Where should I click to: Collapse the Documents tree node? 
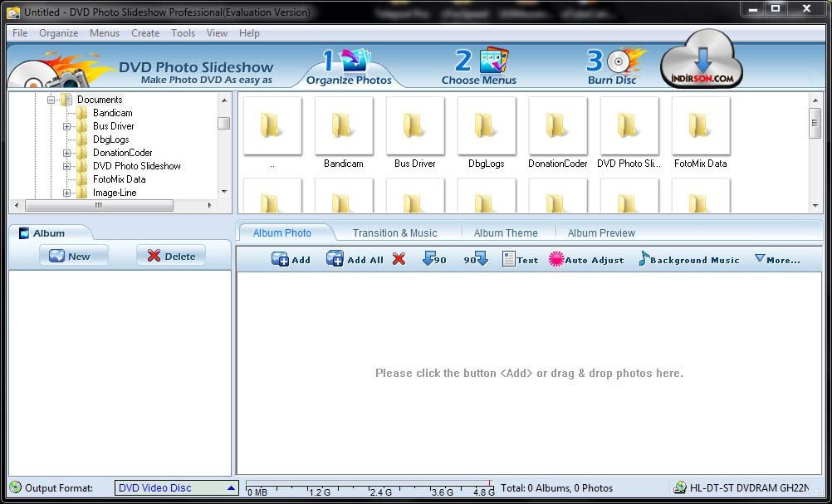[51, 100]
